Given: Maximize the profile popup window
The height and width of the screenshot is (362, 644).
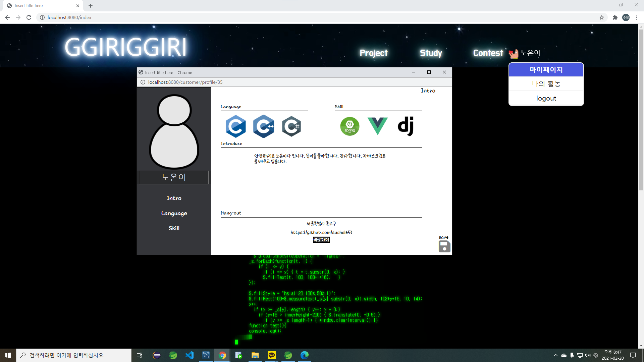Looking at the screenshot, I should click(x=429, y=72).
